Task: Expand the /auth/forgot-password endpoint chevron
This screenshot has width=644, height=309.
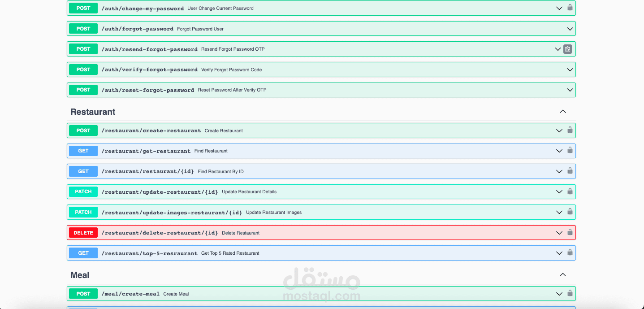Action: pos(570,28)
